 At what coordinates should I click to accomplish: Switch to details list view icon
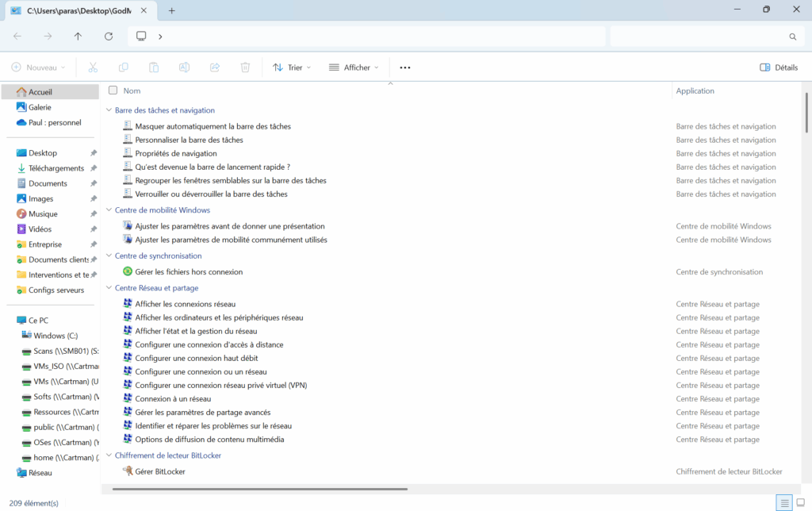click(784, 503)
